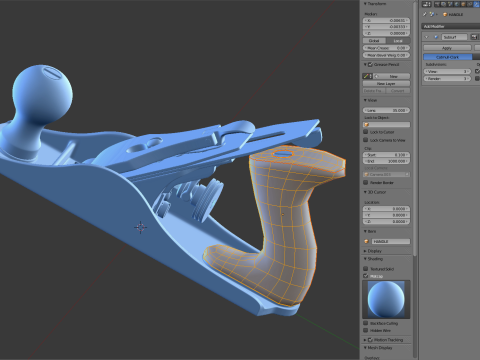This screenshot has height=360, width=480.
Task: Open the Scene properties tab icon
Action: coord(451,4)
